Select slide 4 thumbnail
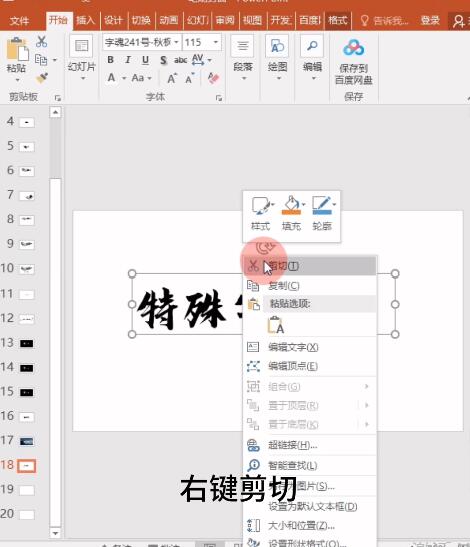The height and width of the screenshot is (547, 470). [x=27, y=122]
